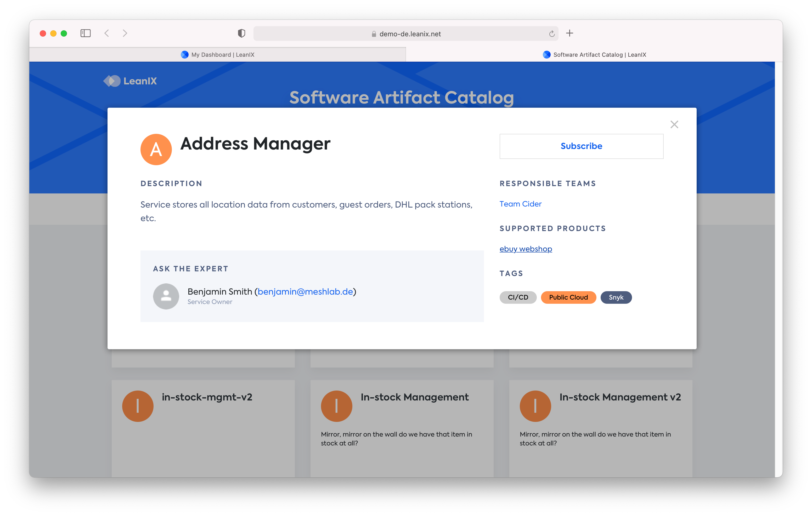The image size is (812, 516).
Task: Open the Team Cider link
Action: (x=520, y=204)
